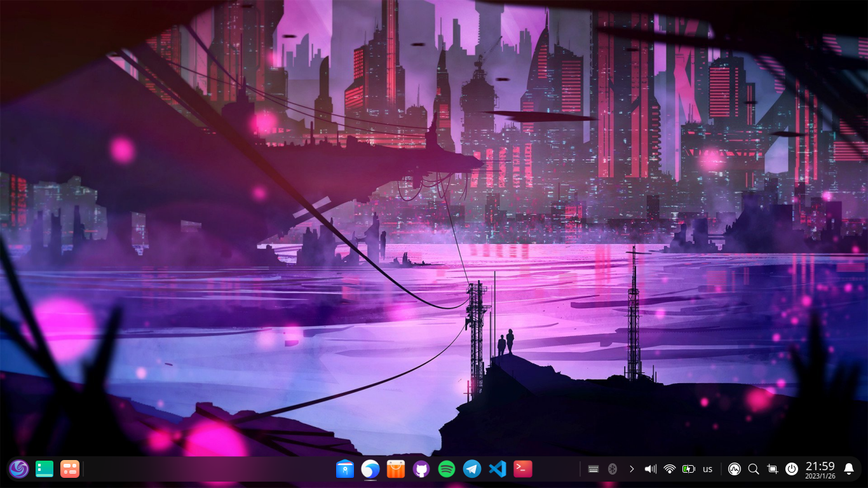868x488 pixels.
Task: Check battery status in the tray
Action: (689, 469)
